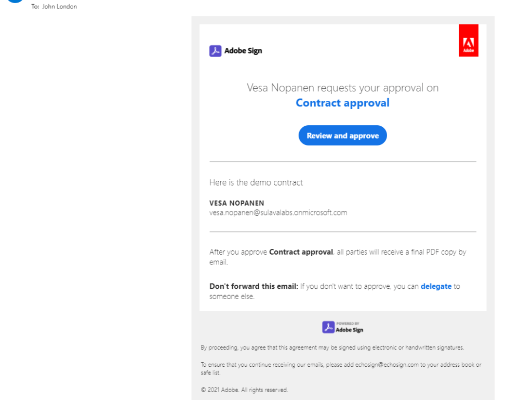
Task: Click the vesa.nopanen@sulavalabs.onmicrosoft.com email address
Action: tap(278, 212)
